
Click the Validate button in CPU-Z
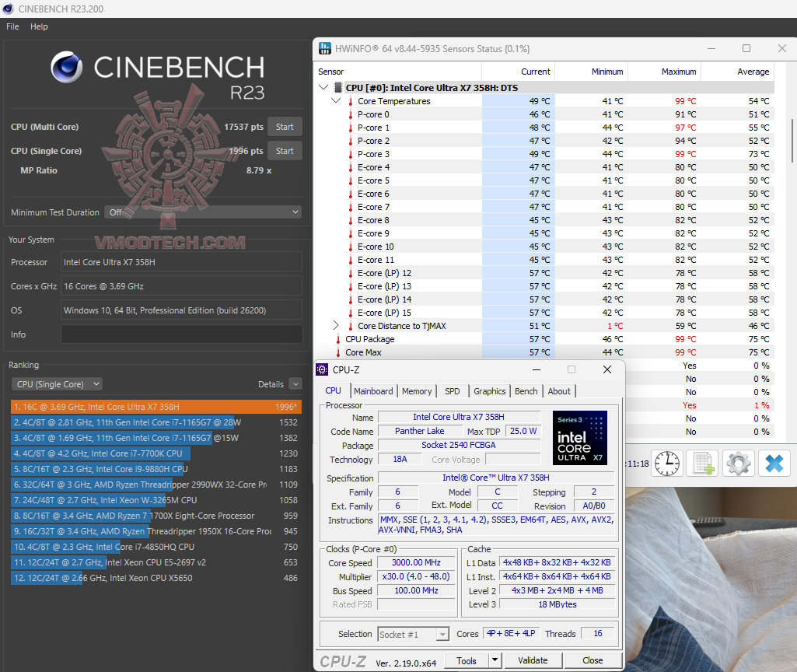pos(533,660)
